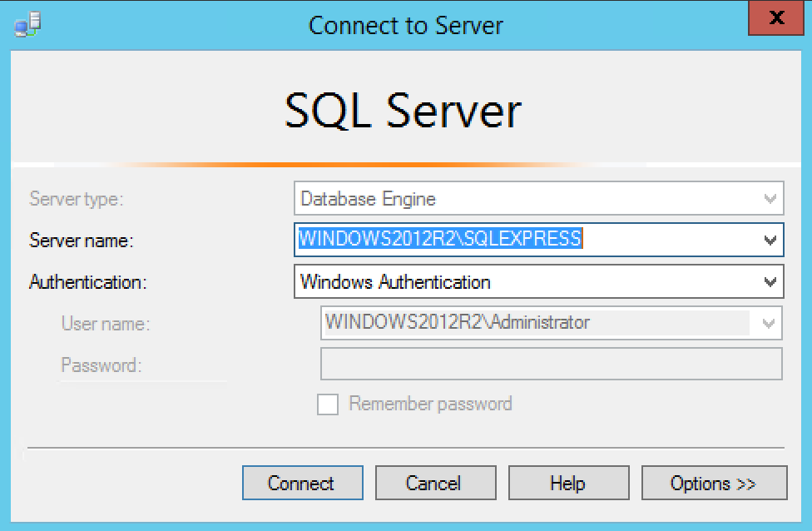The image size is (812, 531).
Task: Click the Remember password label text
Action: 430,404
